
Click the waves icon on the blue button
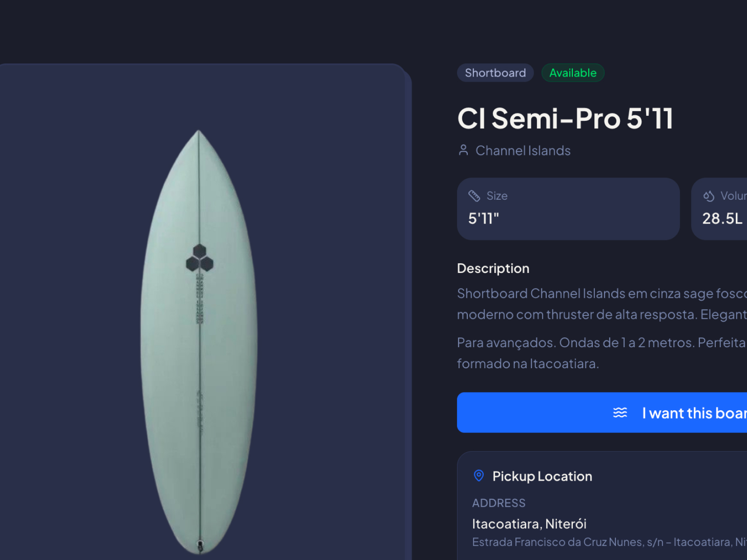[620, 413]
